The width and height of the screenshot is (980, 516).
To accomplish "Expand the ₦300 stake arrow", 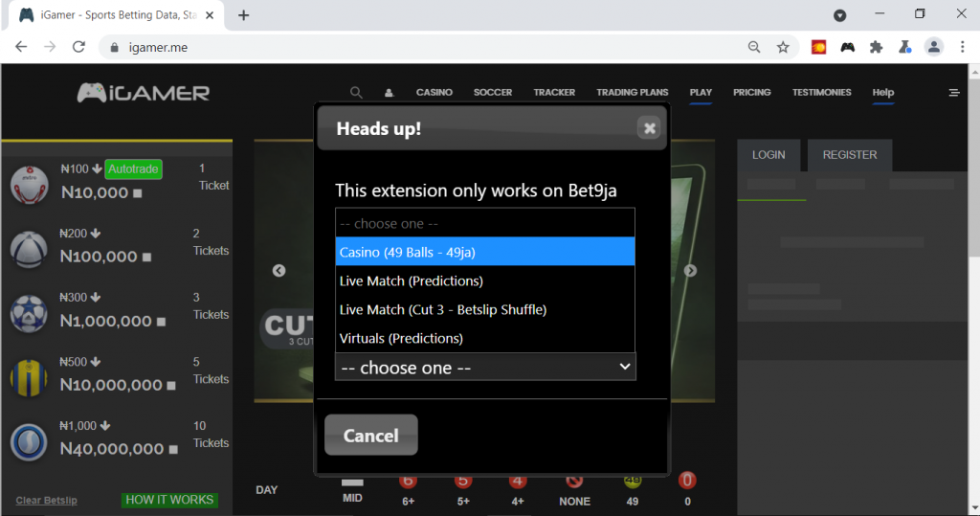I will pos(95,297).
